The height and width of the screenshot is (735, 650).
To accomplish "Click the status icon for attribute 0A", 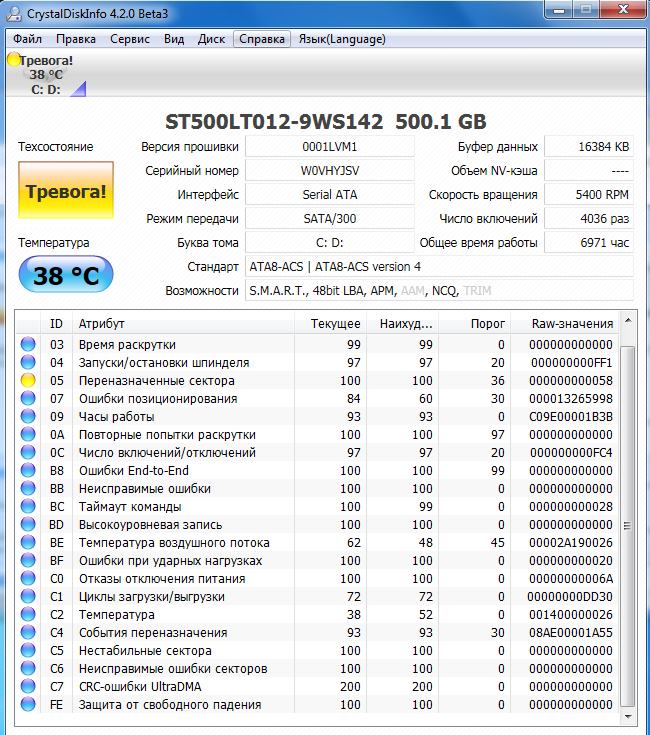I will tap(28, 434).
